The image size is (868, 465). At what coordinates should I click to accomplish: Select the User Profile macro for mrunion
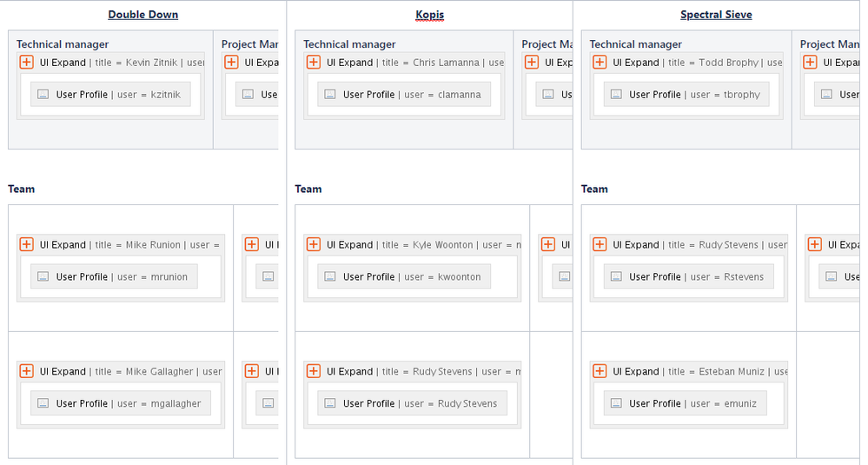[114, 276]
